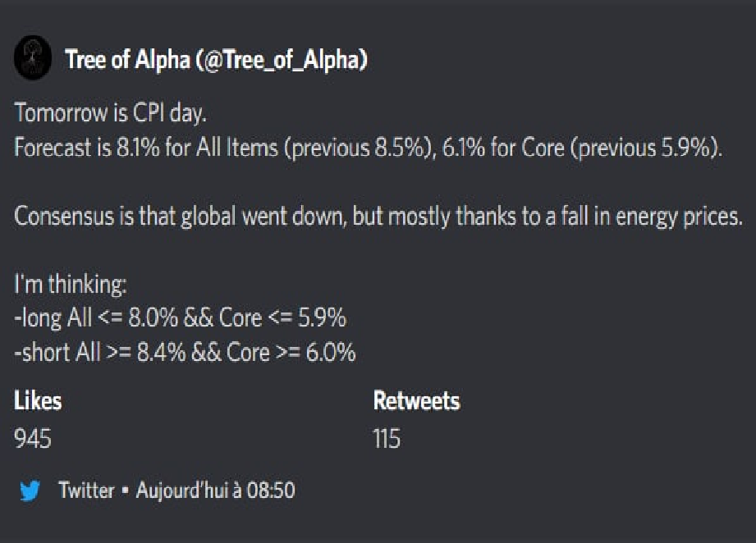
Task: Click the '6.1% for Core' text
Action: pyautogui.click(x=503, y=148)
